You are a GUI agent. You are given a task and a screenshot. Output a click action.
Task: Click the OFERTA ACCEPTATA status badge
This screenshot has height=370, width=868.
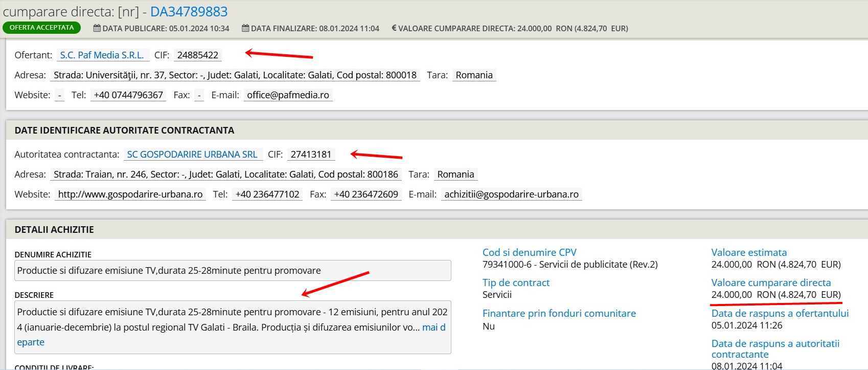(x=41, y=28)
